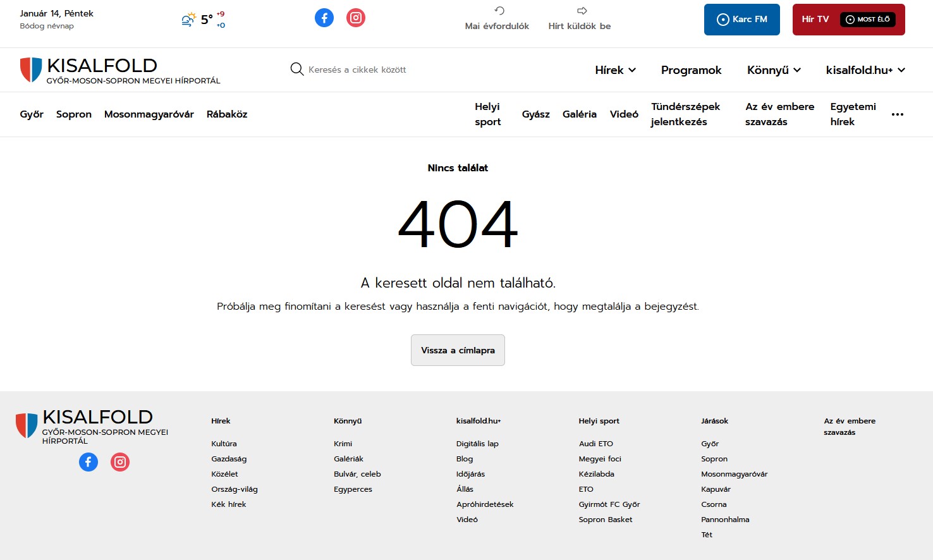
Task: Open footer link Kék hírek
Action: pos(229,504)
